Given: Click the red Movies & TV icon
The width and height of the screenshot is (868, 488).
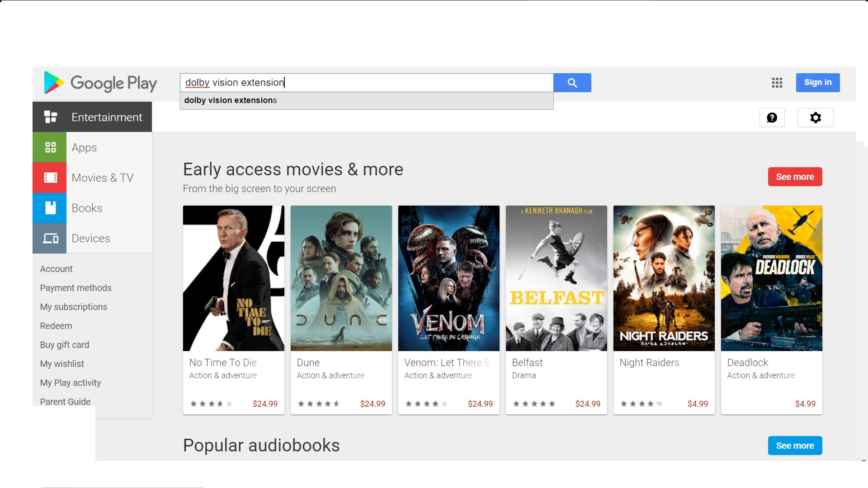Looking at the screenshot, I should click(x=50, y=178).
